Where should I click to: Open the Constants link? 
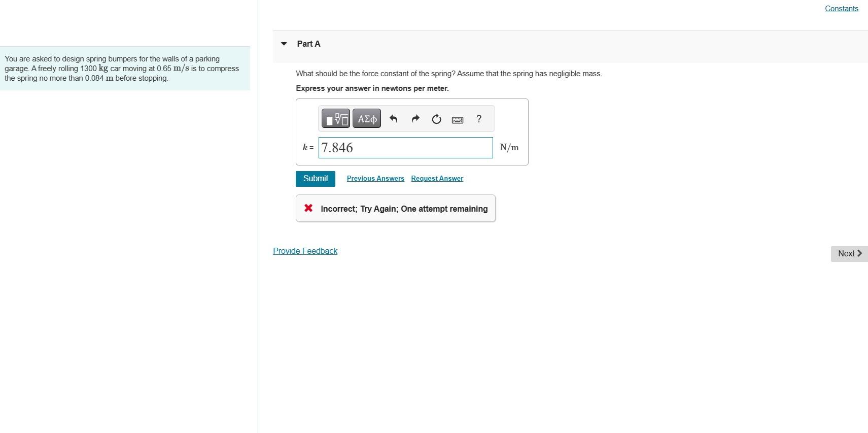click(842, 9)
